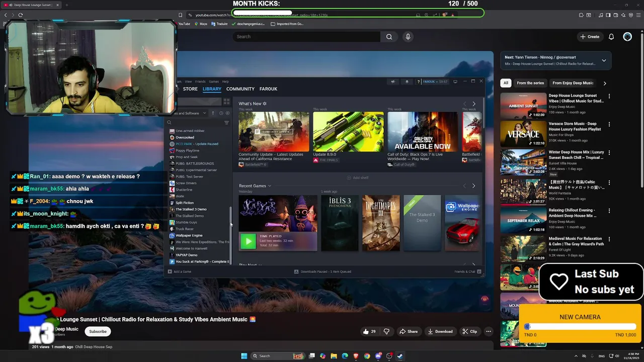Show more YouTube filter chips arrow
Image resolution: width=644 pixels, height=362 pixels.
point(605,83)
